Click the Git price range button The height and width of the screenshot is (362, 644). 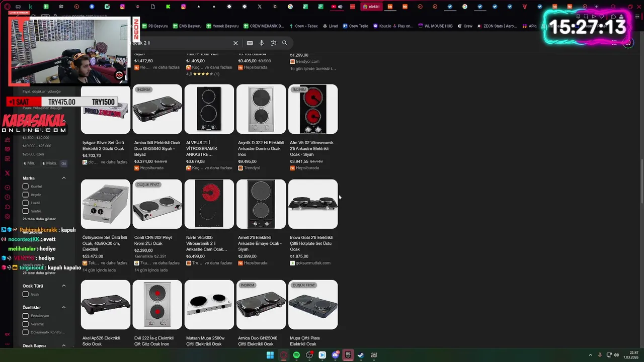(x=64, y=163)
